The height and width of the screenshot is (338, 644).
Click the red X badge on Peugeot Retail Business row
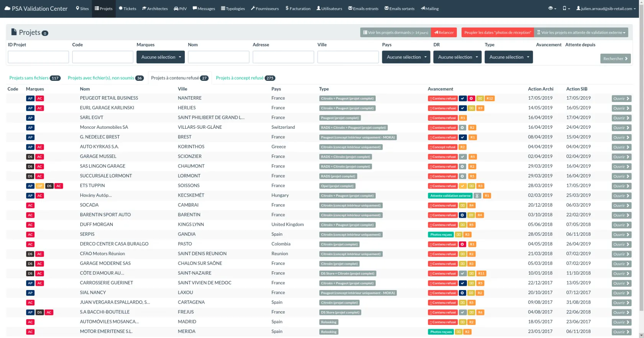pyautogui.click(x=471, y=98)
